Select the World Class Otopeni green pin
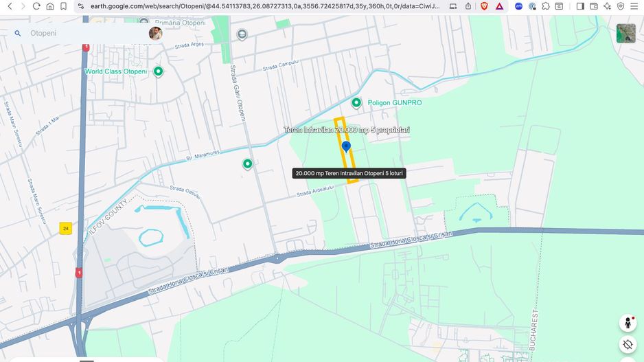 158,71
